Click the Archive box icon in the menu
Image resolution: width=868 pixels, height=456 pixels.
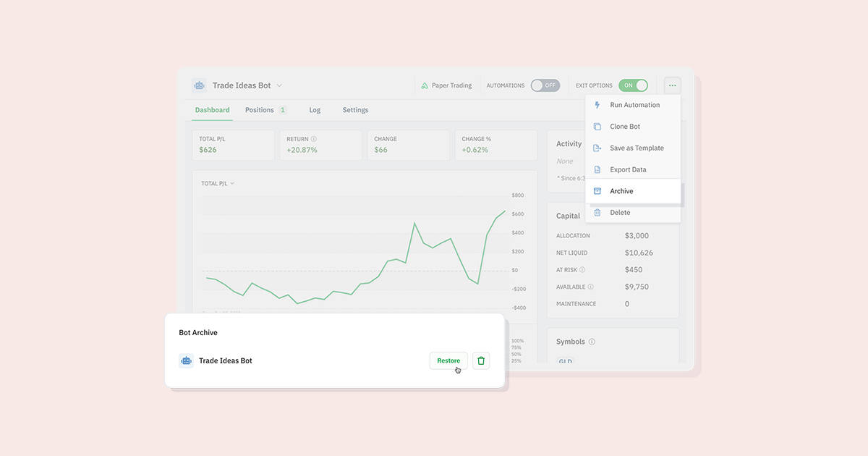[596, 190]
